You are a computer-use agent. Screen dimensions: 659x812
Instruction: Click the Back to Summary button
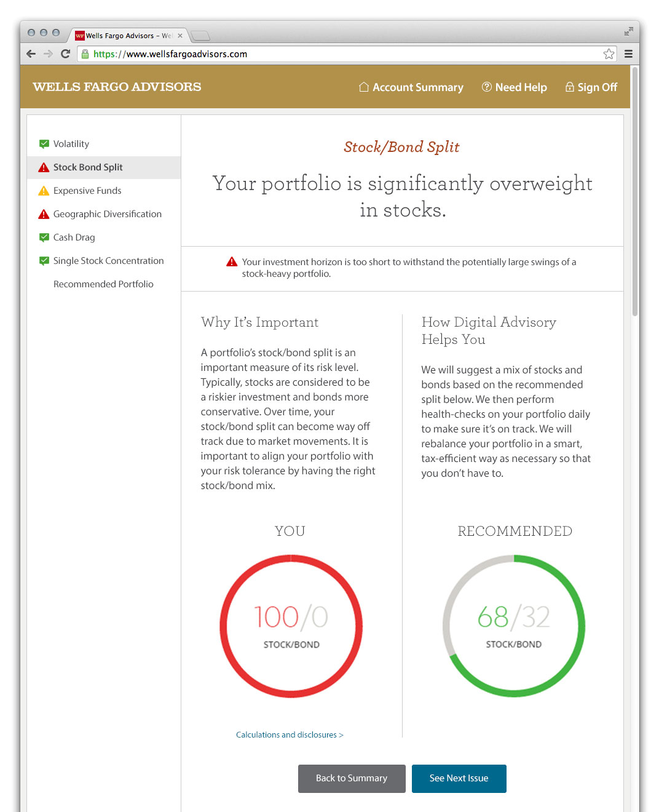[x=352, y=779]
